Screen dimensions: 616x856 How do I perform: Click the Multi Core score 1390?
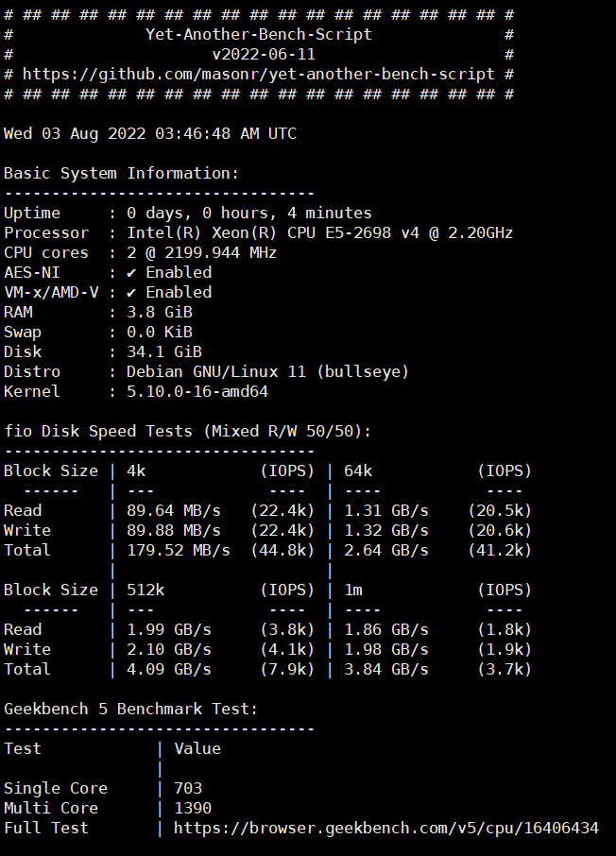click(193, 808)
